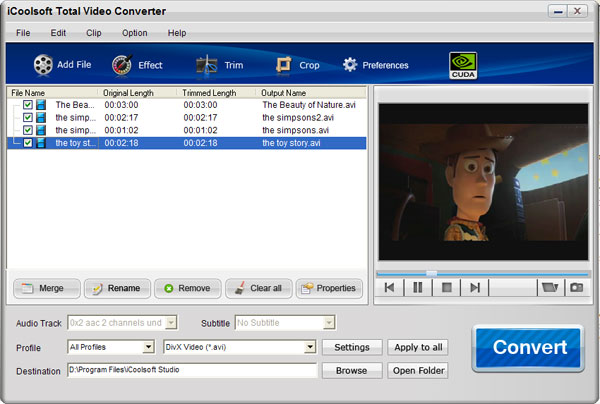
Task: Open the Effect gauge tool
Action: click(122, 65)
